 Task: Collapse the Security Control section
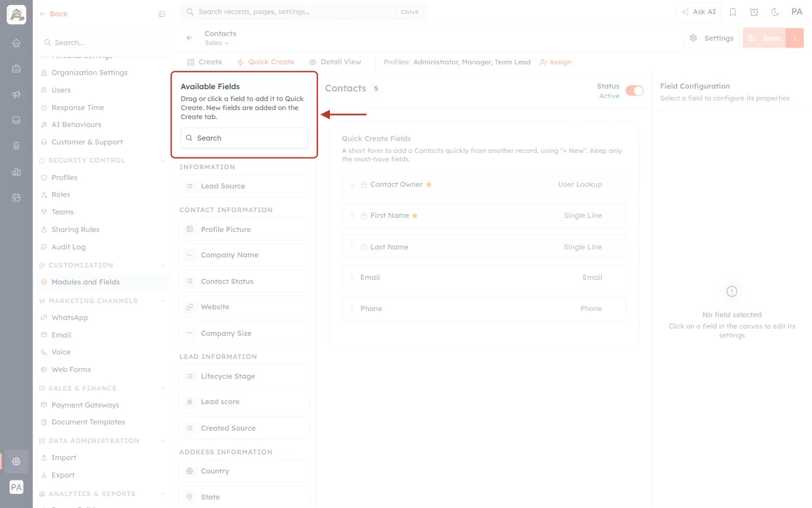[x=163, y=160]
